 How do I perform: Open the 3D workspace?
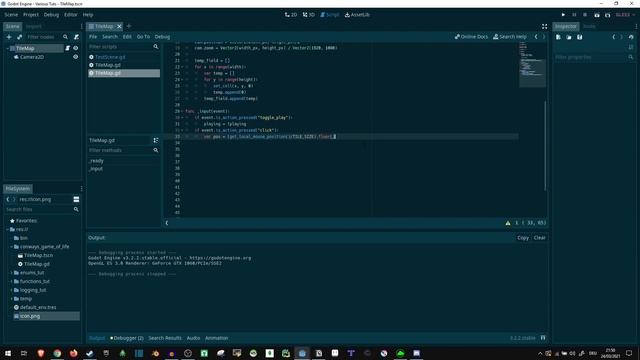click(x=309, y=15)
